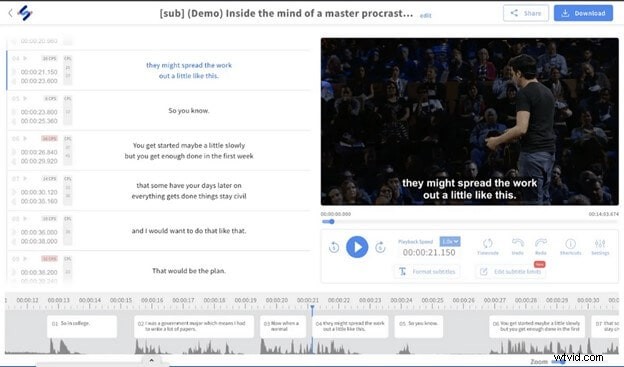Collapse the timeline panel with the chevron
This screenshot has width=624, height=367.
coord(151,361)
